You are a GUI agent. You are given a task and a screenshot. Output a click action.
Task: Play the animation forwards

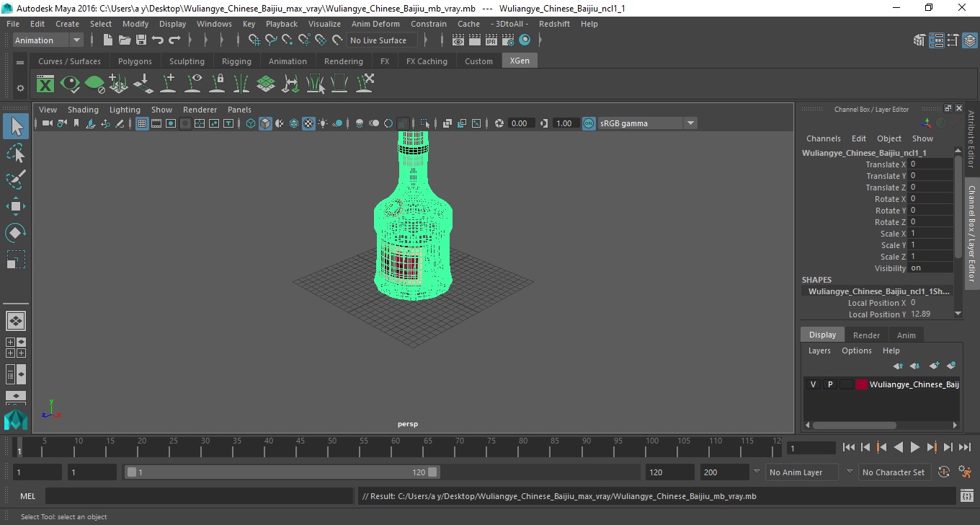tap(915, 448)
